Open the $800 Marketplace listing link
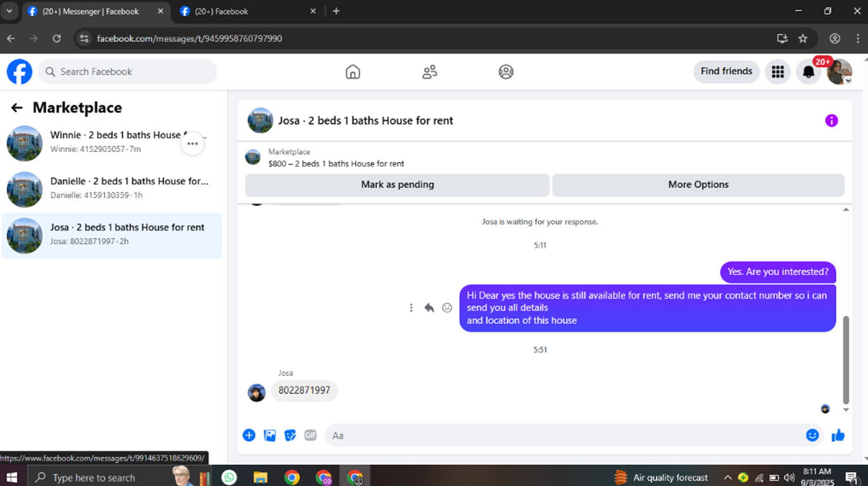The width and height of the screenshot is (868, 486). click(336, 163)
